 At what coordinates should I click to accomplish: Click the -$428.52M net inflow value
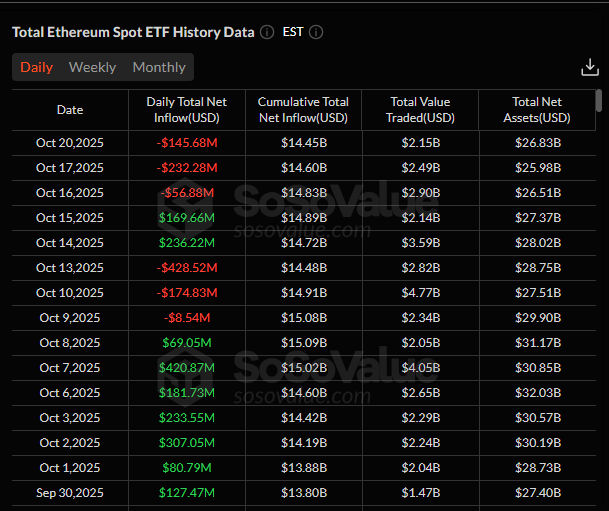187,268
